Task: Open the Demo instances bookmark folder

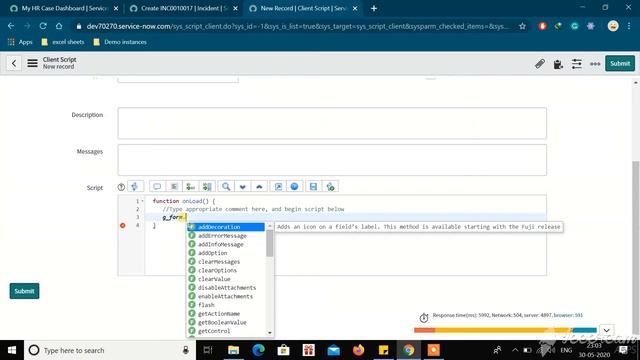Action: point(120,42)
